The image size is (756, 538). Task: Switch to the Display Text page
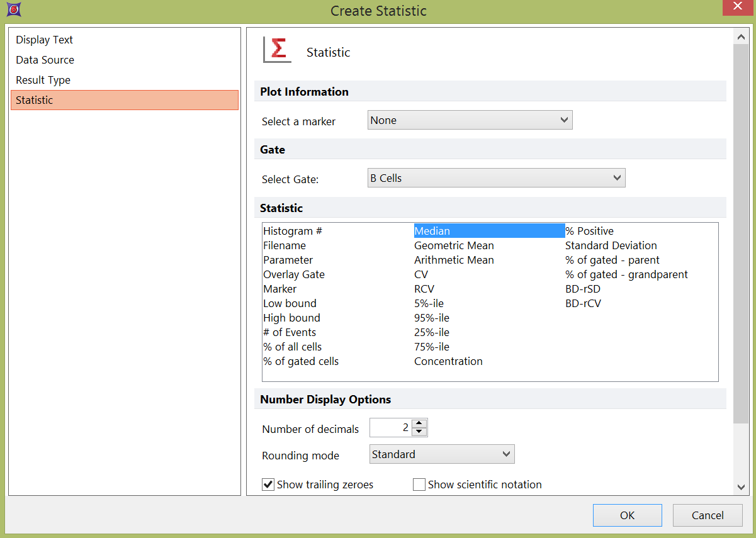45,40
